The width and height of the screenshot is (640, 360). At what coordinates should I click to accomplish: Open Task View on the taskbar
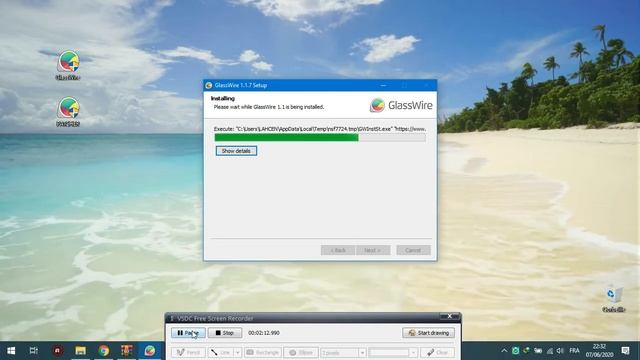coord(34,351)
